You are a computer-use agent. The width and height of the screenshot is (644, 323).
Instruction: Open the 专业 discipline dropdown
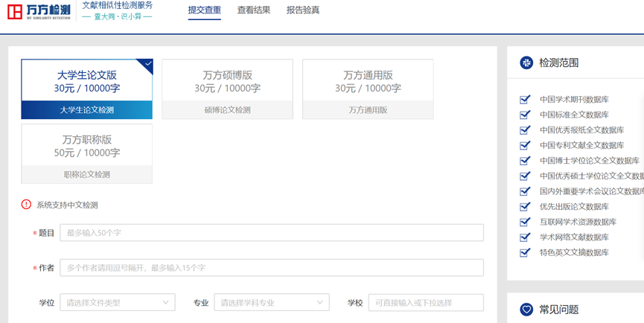click(272, 302)
